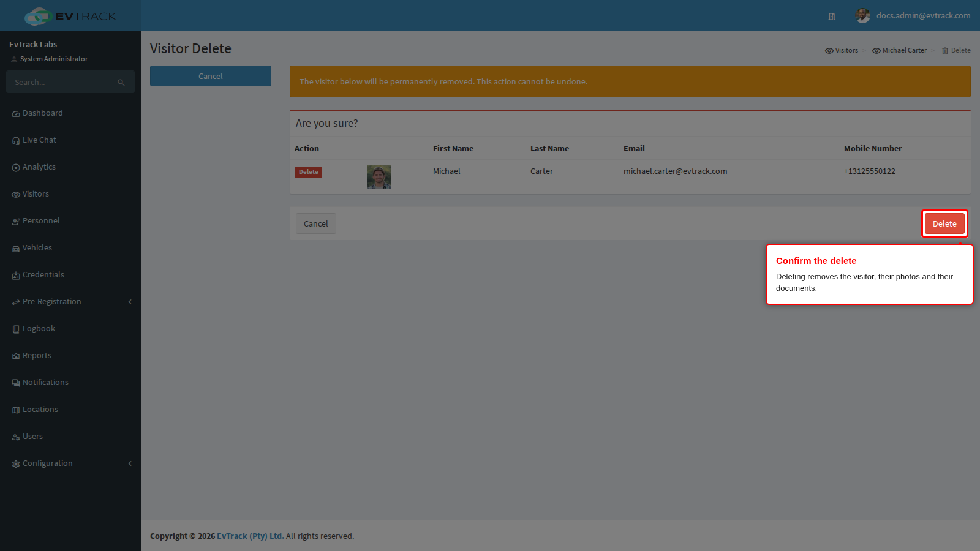Click the System Administrator role label
Screen dimensions: 980x551
[x=54, y=59]
